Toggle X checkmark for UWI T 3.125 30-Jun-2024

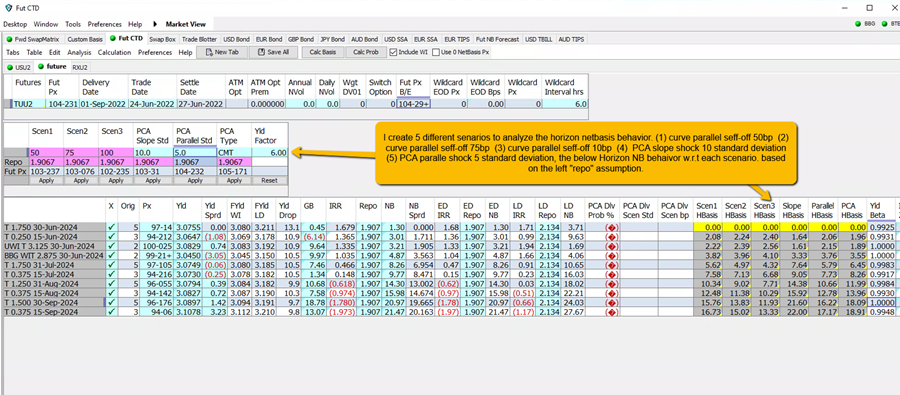pyautogui.click(x=112, y=245)
